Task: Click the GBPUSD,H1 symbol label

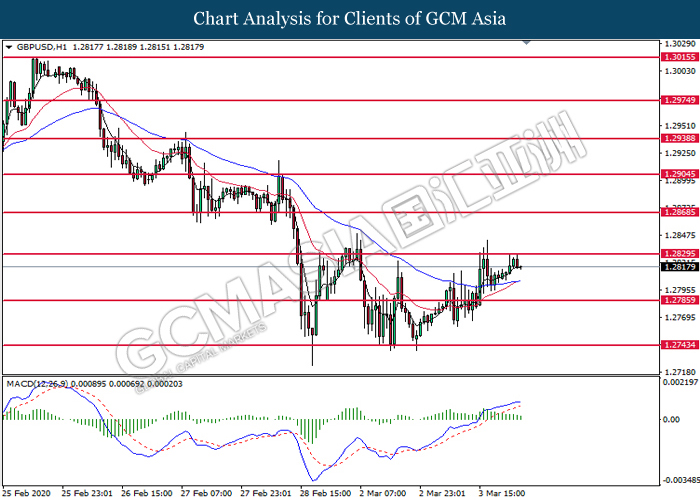Action: pos(42,47)
